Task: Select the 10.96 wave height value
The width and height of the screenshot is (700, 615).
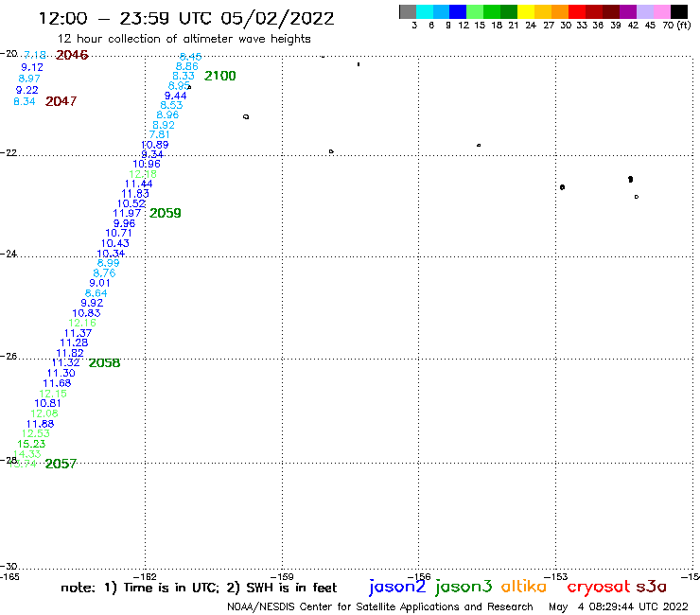Action: pyautogui.click(x=147, y=164)
